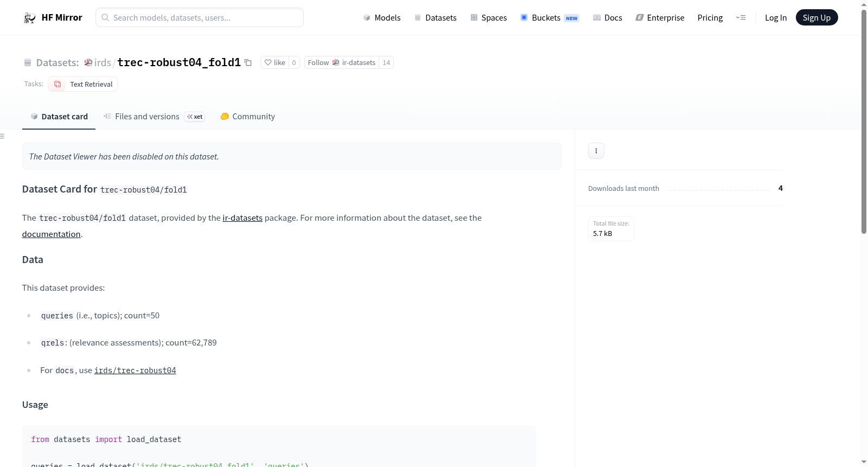
Task: Open Models in top navigation
Action: point(382,18)
